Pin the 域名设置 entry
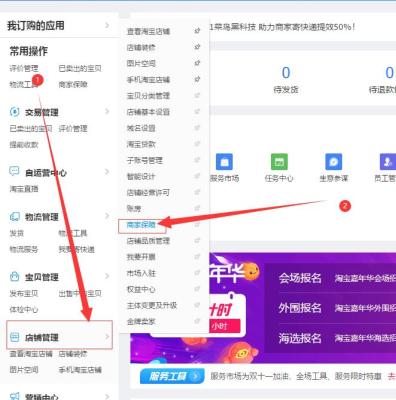This screenshot has height=400, width=396. pyautogui.click(x=197, y=128)
